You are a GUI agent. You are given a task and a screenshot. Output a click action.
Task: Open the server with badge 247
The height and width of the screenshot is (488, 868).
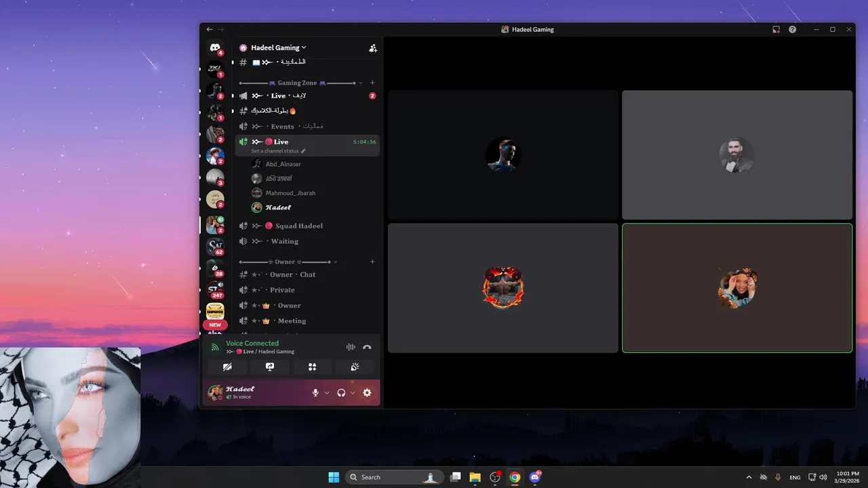pyautogui.click(x=215, y=289)
